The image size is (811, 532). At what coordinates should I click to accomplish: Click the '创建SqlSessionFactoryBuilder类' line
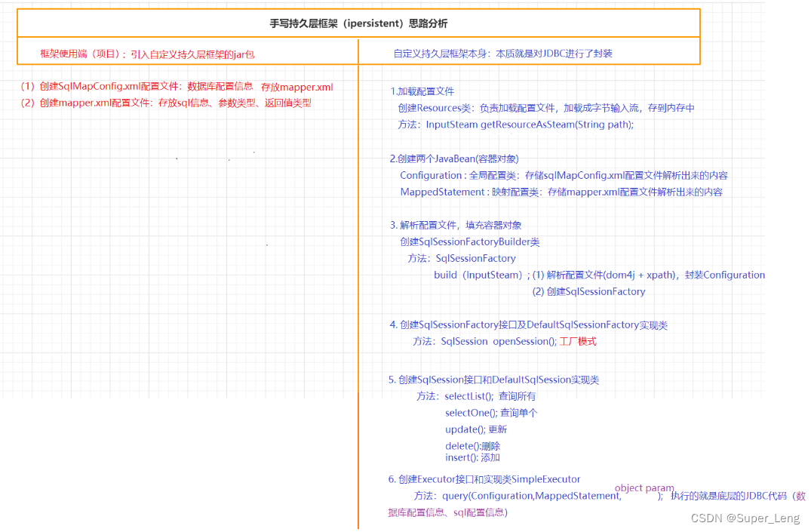[x=470, y=241]
